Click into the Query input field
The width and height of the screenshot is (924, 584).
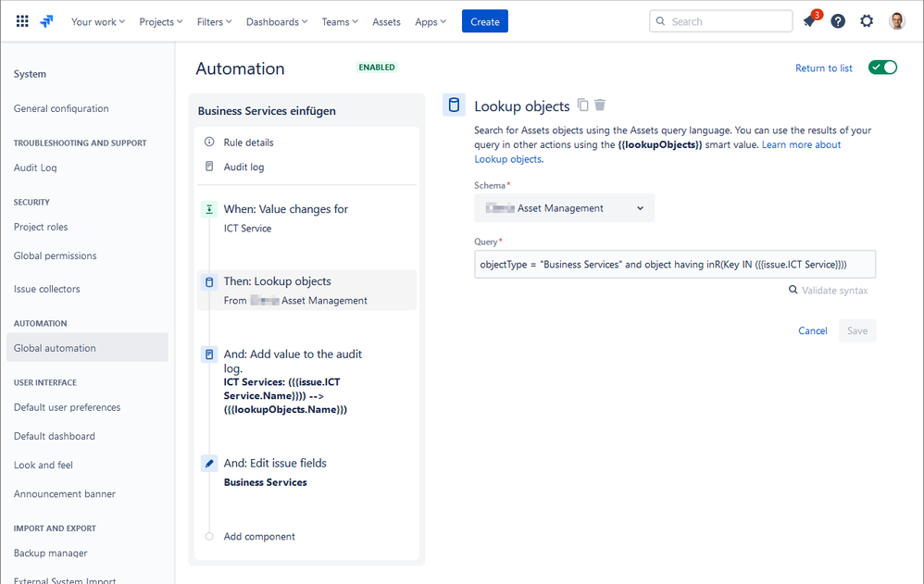click(x=675, y=265)
